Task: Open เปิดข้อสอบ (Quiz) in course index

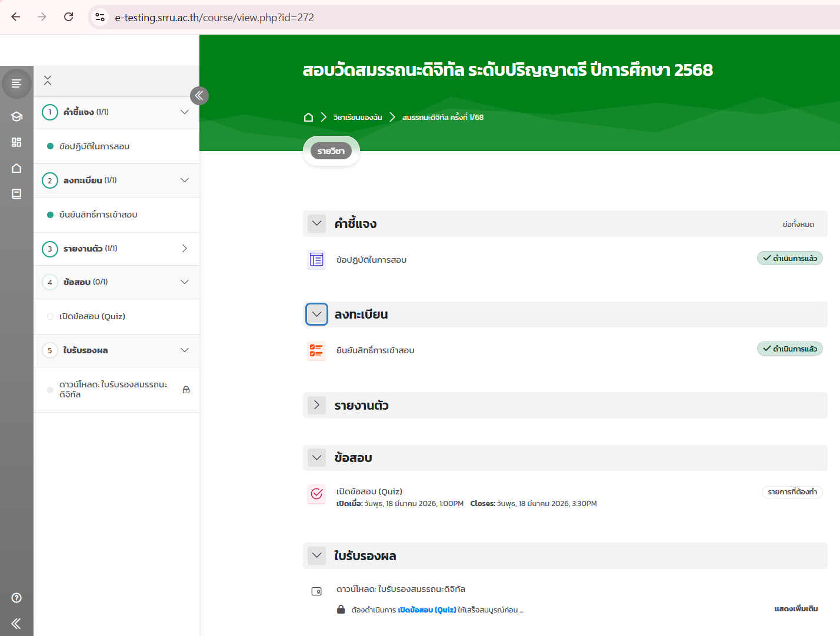Action: point(92,317)
